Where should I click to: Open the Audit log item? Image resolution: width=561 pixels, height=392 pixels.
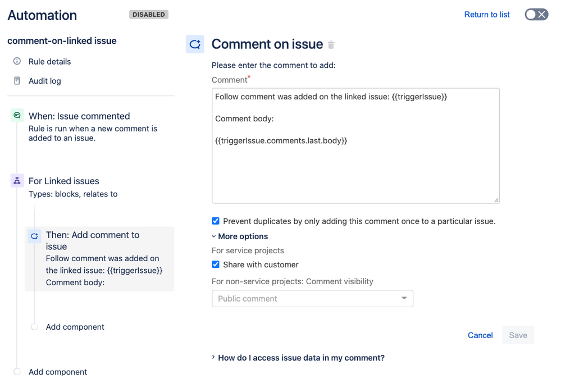pyautogui.click(x=45, y=81)
